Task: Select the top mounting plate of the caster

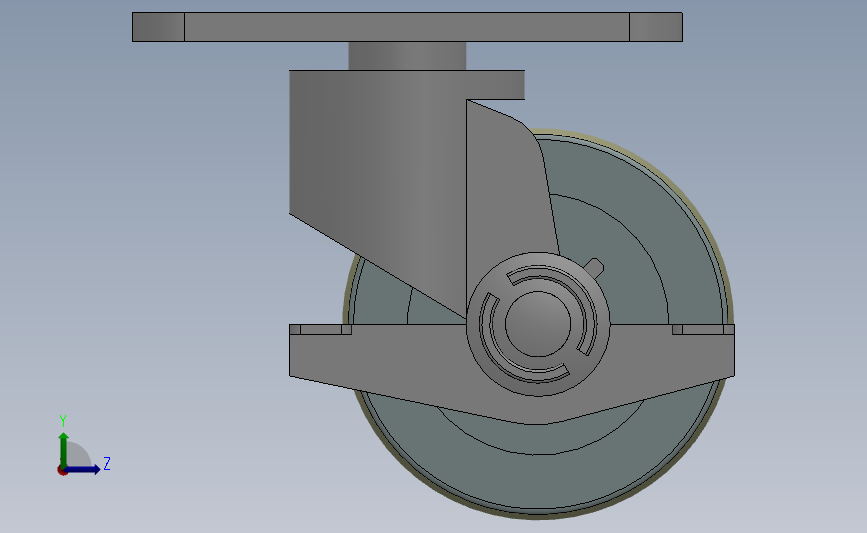Action: tap(407, 27)
